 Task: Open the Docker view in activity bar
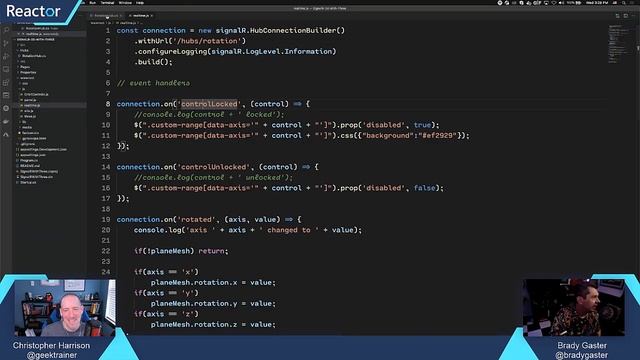click(x=6, y=121)
